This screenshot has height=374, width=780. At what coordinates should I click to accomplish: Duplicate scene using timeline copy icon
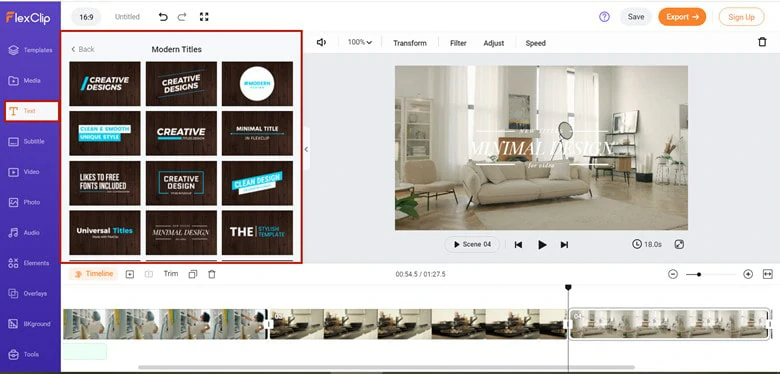(193, 274)
